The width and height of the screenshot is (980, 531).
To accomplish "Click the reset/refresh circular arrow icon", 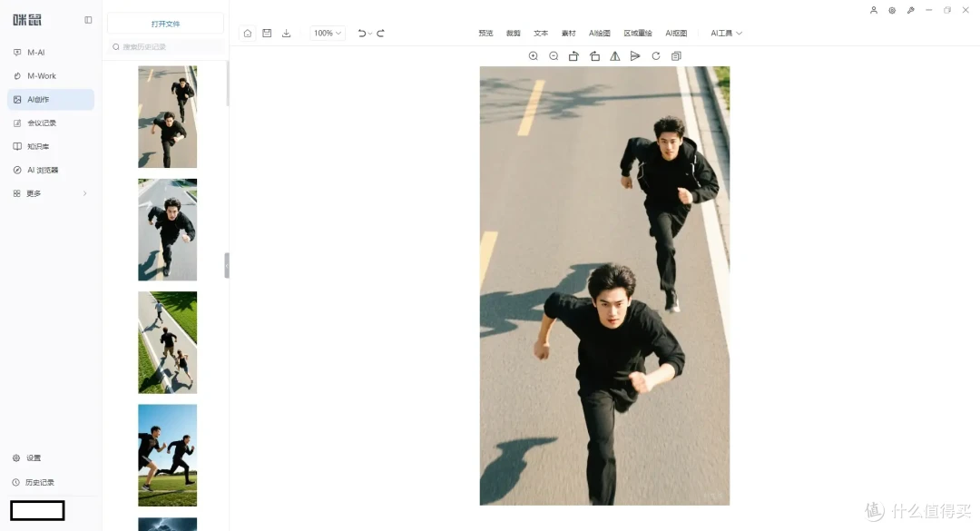I will 656,56.
